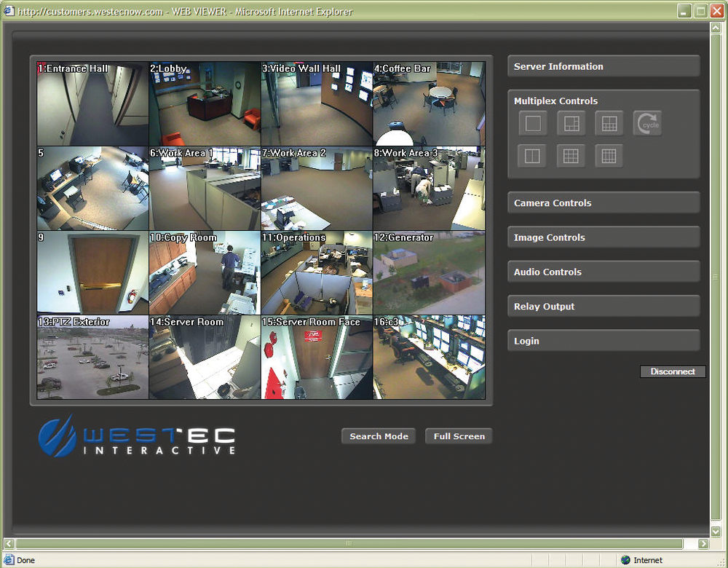
Task: Pick the layout icon with two large top panes
Action: (x=609, y=123)
